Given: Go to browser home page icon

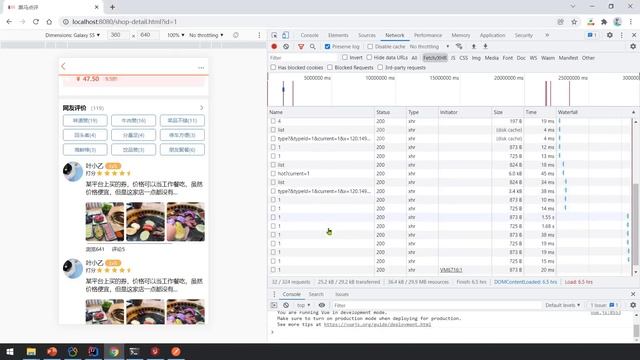Looking at the screenshot, I should click(49, 22).
